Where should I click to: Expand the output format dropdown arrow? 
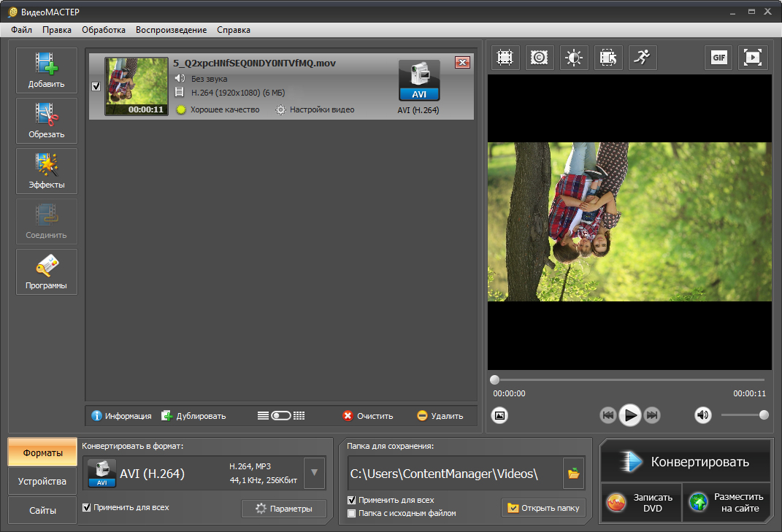coord(314,473)
